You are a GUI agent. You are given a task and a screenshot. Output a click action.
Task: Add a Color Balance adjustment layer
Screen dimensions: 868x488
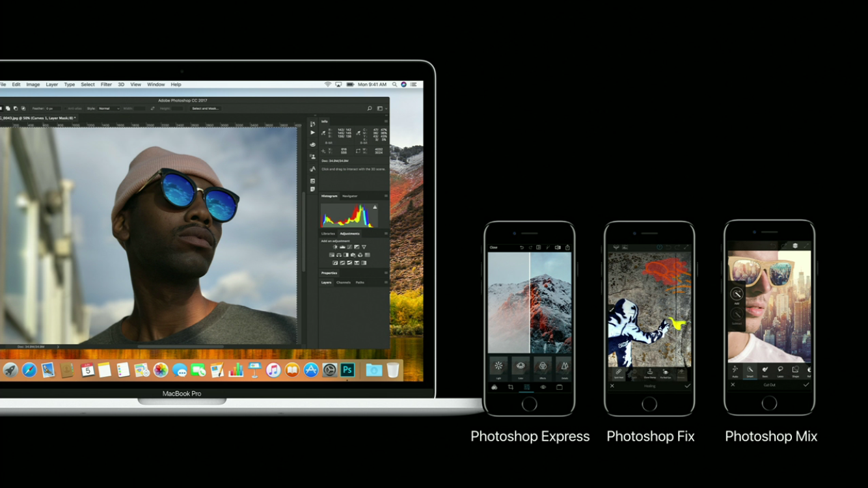coord(339,255)
